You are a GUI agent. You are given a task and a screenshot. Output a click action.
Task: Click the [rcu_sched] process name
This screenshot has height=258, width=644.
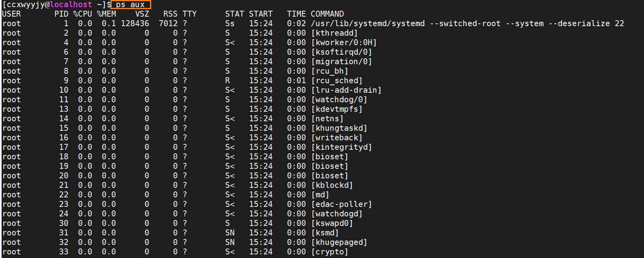337,80
